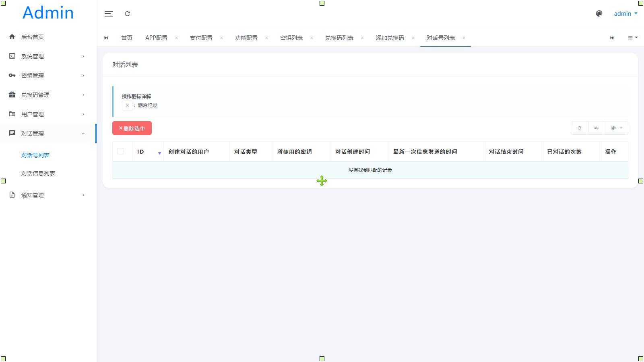Click the key icon beside 密钥管理
This screenshot has width=644, height=362.
pos(12,75)
